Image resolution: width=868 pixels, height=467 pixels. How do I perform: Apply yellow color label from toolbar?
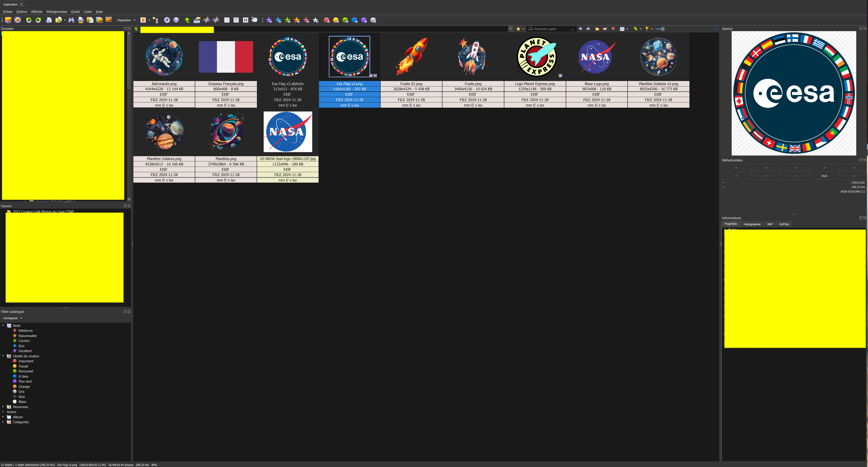[336, 20]
